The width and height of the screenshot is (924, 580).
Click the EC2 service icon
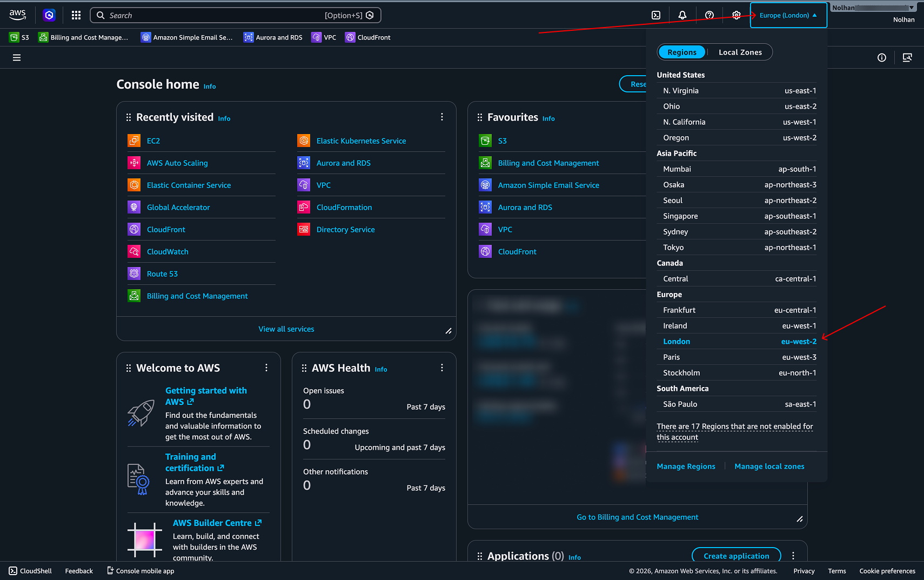pyautogui.click(x=134, y=141)
